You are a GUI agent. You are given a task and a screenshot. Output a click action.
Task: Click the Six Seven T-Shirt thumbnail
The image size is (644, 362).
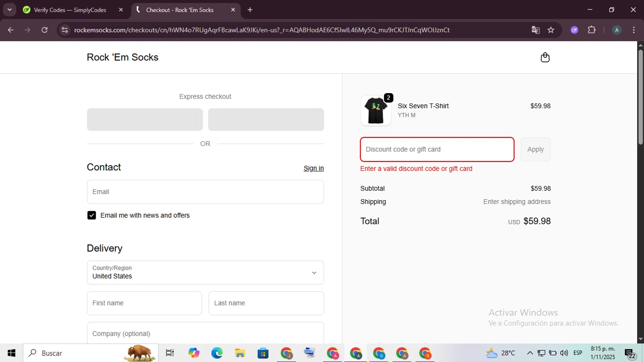(x=376, y=111)
